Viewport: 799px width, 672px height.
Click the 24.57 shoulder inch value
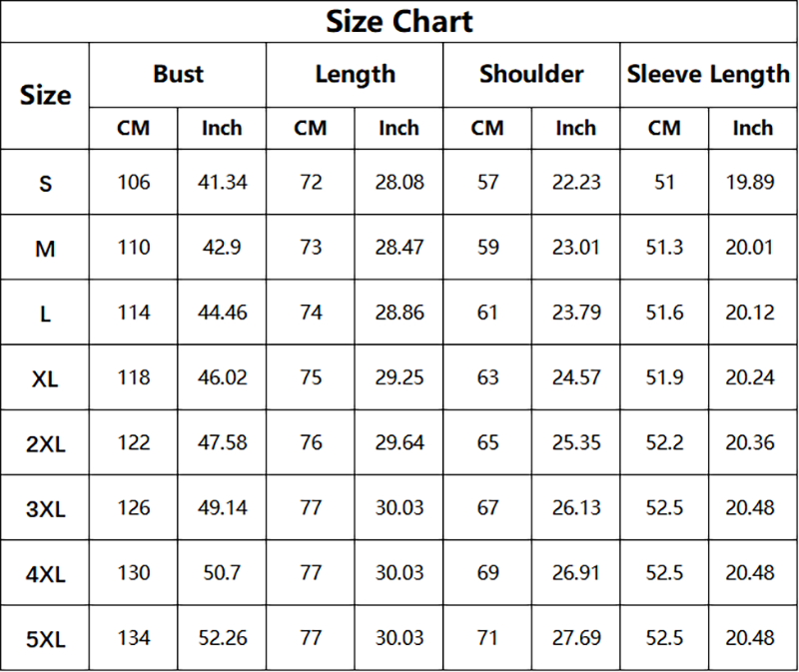(576, 377)
